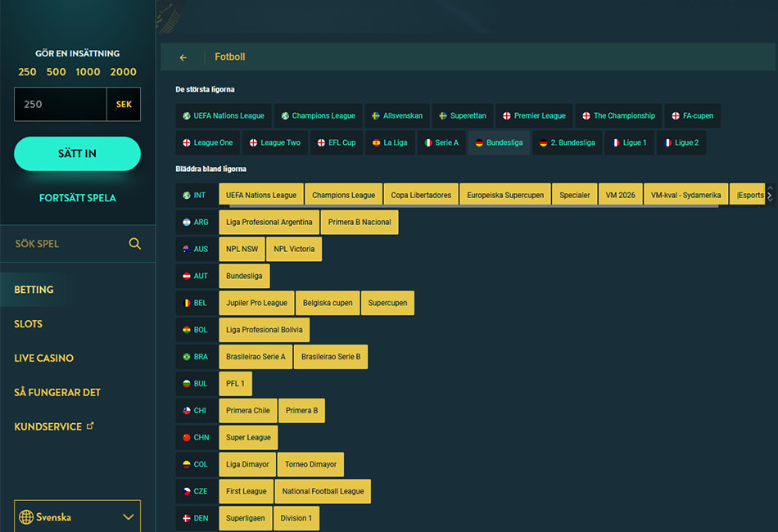Click the Bolivia flag icon
This screenshot has width=778, height=532.
click(187, 330)
